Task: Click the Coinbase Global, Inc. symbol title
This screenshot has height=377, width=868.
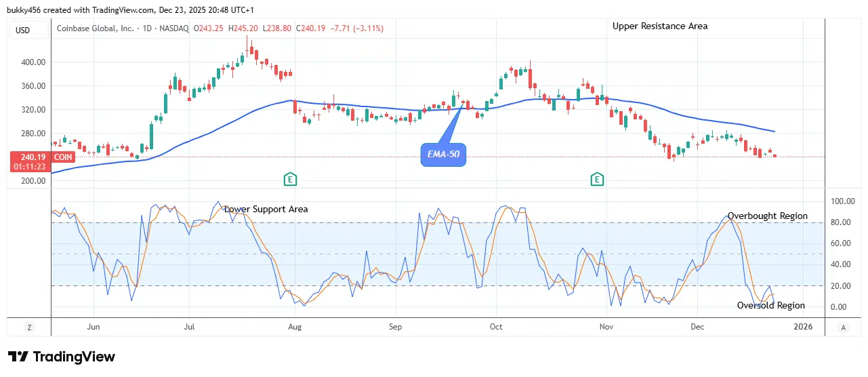Action: [x=96, y=28]
